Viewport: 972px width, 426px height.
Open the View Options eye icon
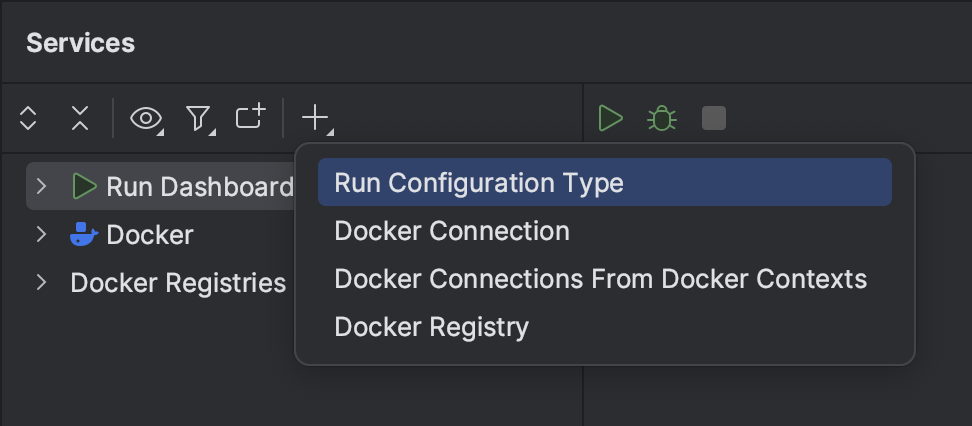pos(146,119)
